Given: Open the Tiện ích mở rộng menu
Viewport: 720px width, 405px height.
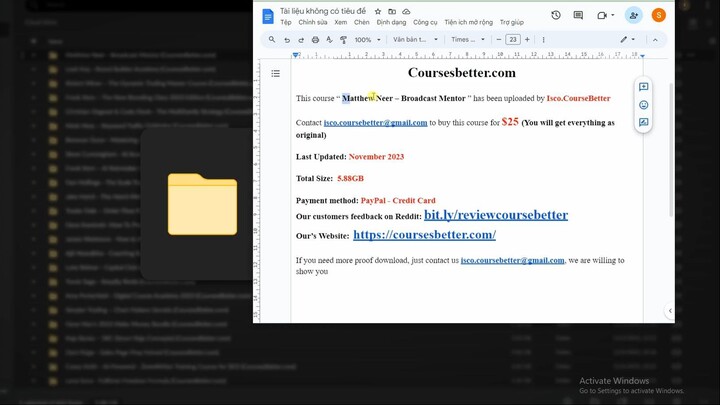Looking at the screenshot, I should [468, 22].
